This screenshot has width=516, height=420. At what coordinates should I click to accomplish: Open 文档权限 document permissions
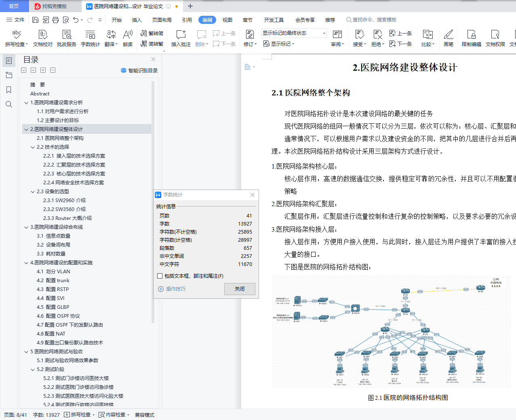[x=495, y=38]
